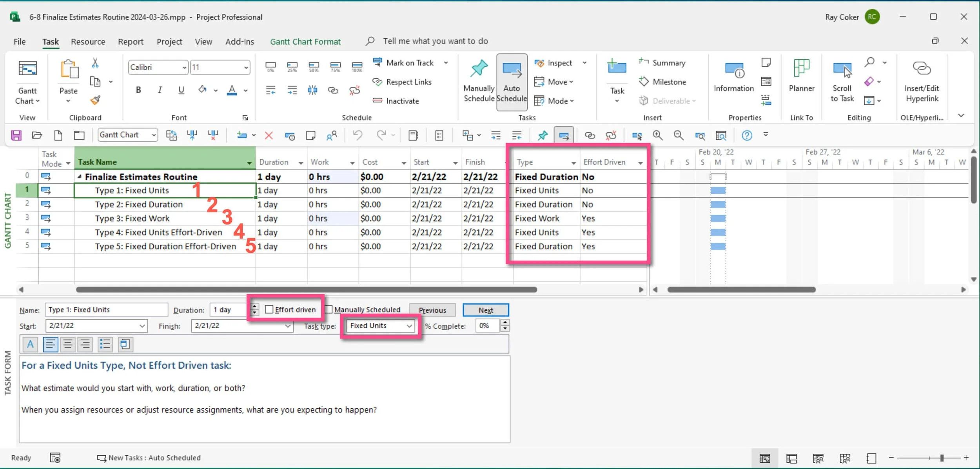Image resolution: width=980 pixels, height=469 pixels.
Task: Switch to the Report tab
Action: tap(131, 42)
